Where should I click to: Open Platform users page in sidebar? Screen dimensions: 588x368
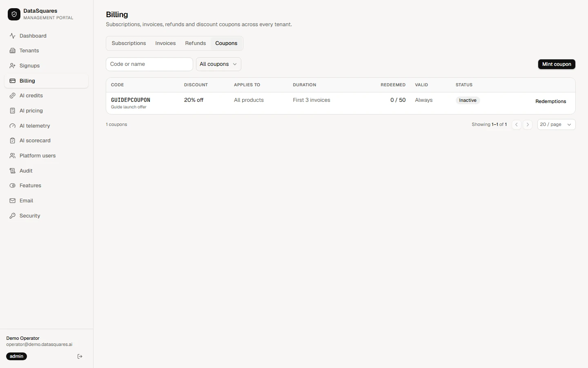tap(46, 156)
